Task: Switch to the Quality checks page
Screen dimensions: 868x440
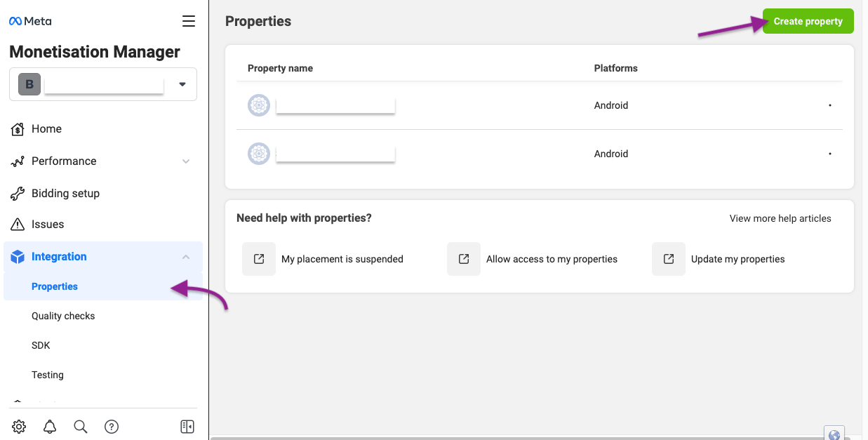Action: [x=63, y=315]
